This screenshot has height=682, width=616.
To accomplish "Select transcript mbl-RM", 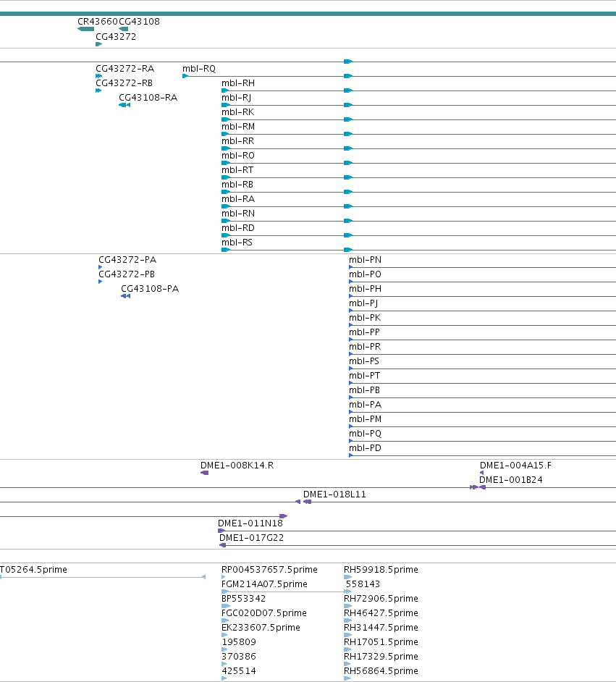I will tap(238, 126).
